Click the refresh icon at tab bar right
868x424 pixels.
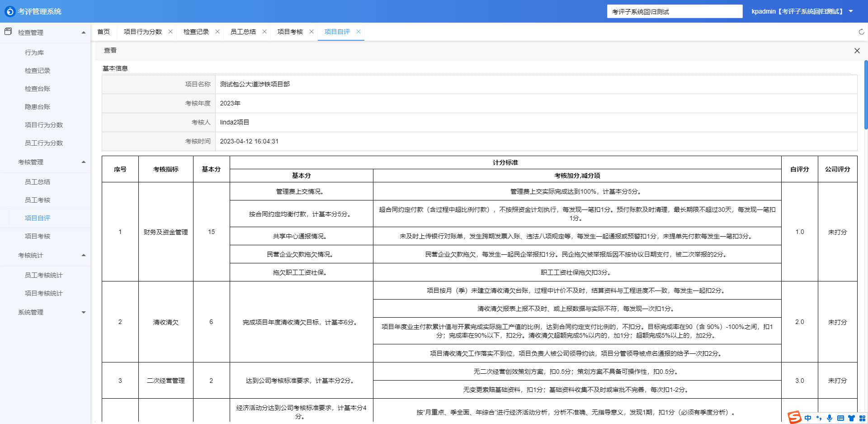coord(861,32)
